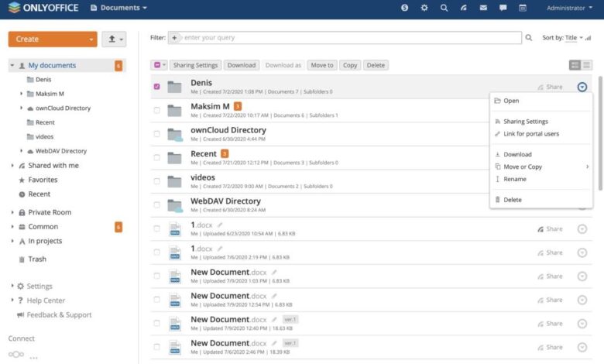Click the filter search magnifier icon
The image size is (604, 364).
pos(528,38)
